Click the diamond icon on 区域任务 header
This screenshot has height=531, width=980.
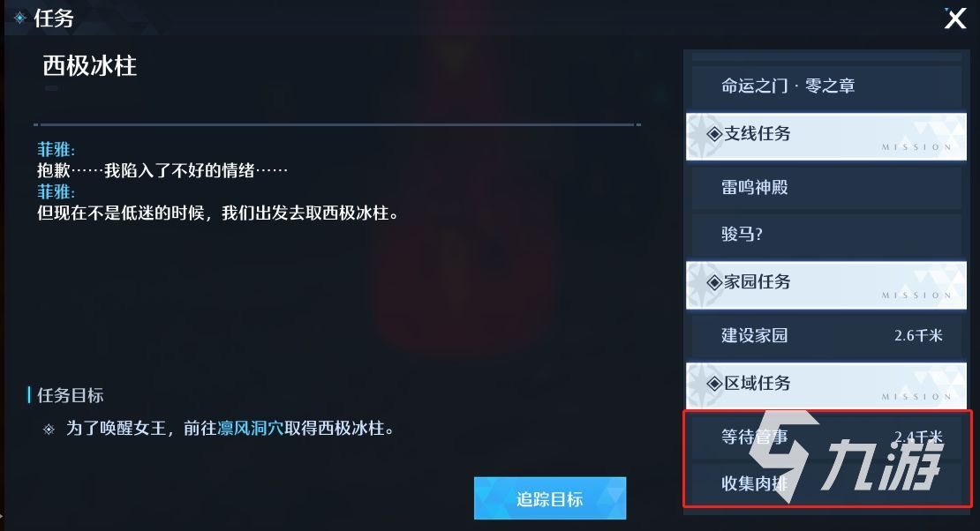pyautogui.click(x=714, y=384)
